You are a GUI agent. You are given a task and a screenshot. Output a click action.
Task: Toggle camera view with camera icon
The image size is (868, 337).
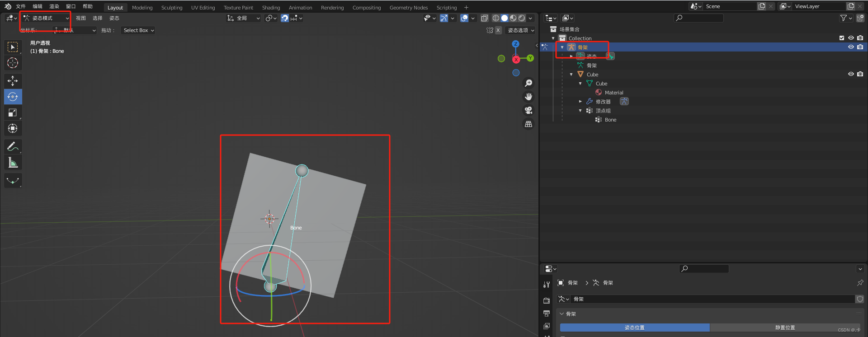tap(528, 110)
